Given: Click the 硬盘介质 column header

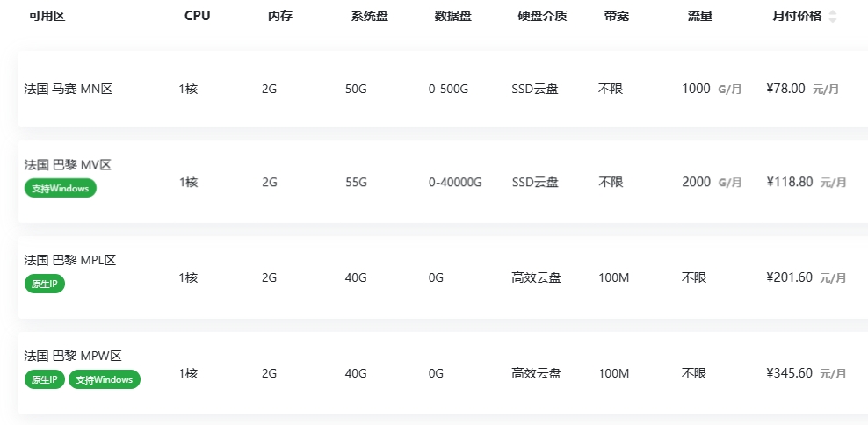Looking at the screenshot, I should coord(542,16).
